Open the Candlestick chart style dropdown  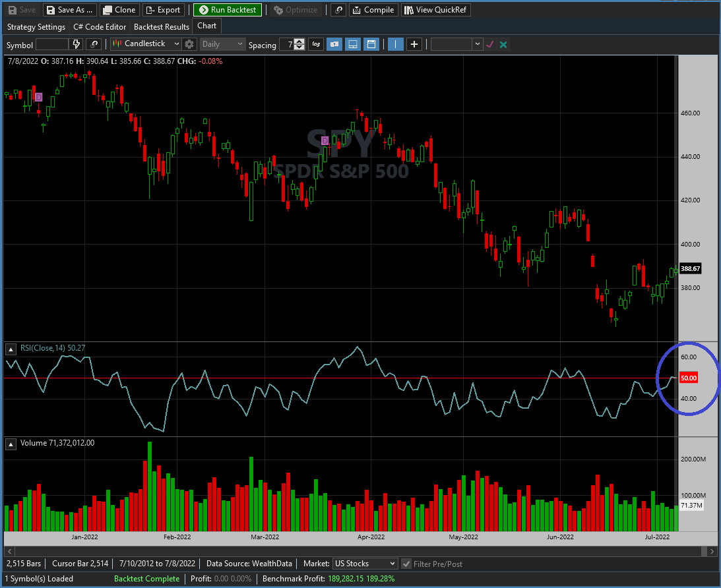145,44
